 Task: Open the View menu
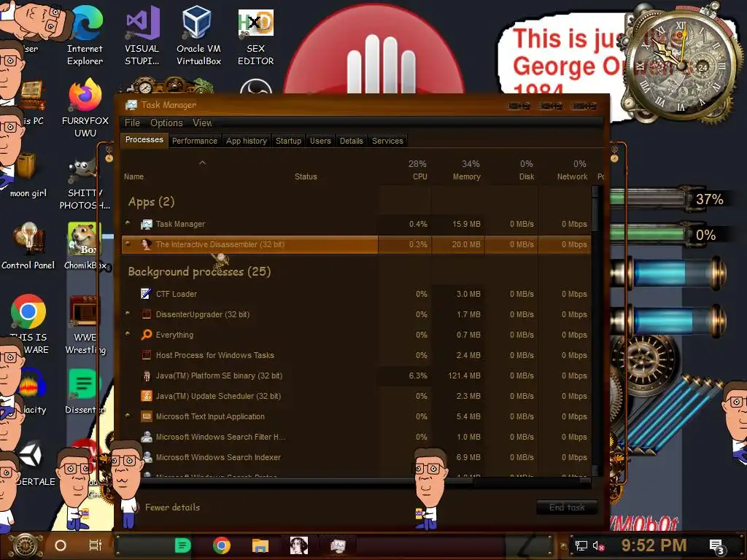202,122
